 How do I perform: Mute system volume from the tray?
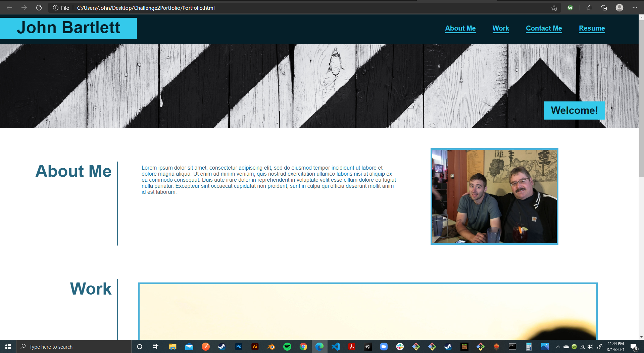click(590, 347)
